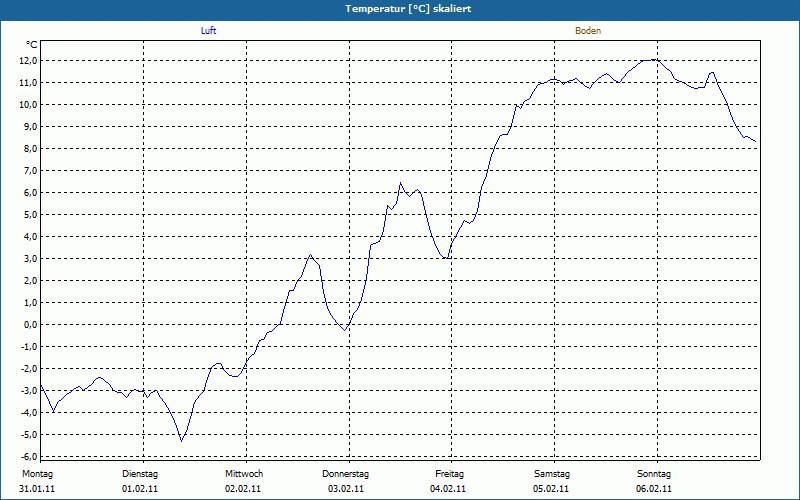Click the '7,0' y-axis value
800x500 pixels.
pos(31,170)
